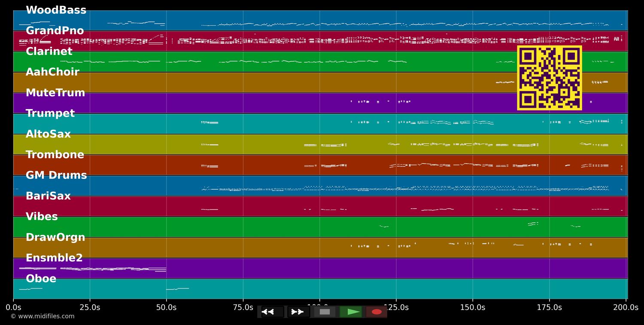Click the yellow QR code image
Viewport: 644px width, 325px height.
coord(549,78)
